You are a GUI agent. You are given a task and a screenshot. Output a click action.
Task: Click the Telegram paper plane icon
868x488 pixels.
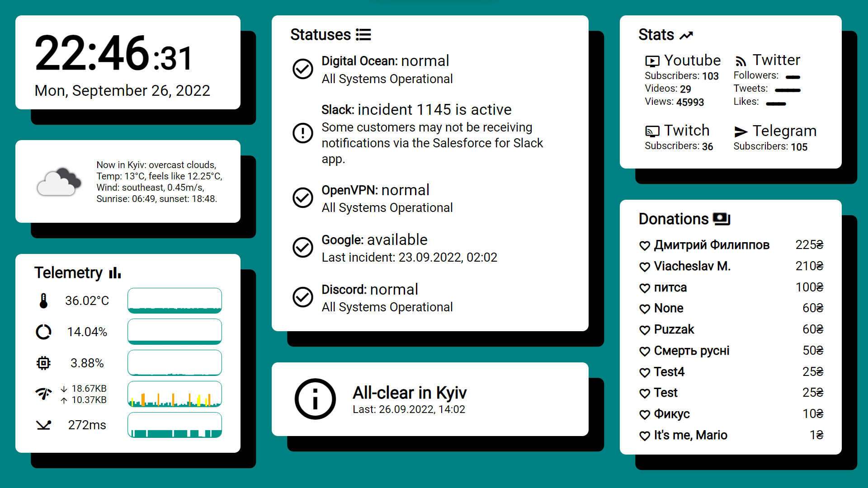741,131
